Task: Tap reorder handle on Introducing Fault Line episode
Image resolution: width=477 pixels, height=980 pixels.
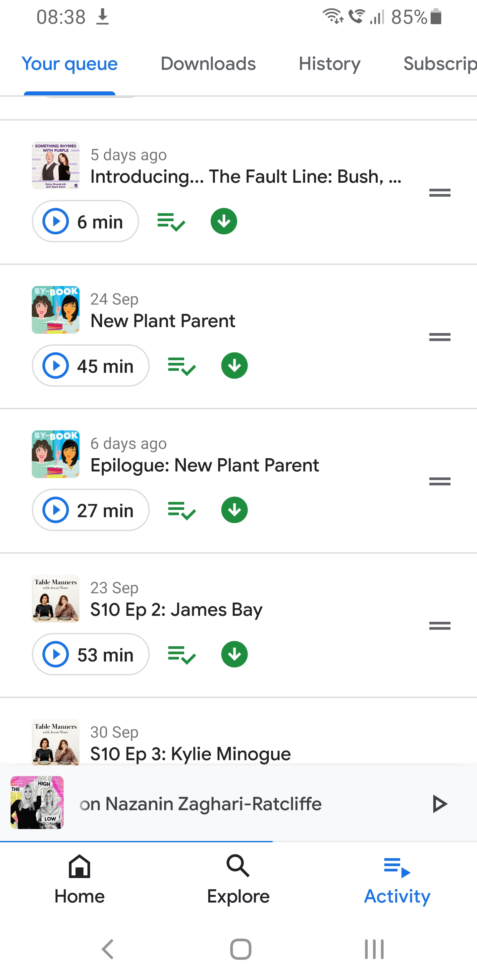Action: coord(440,193)
